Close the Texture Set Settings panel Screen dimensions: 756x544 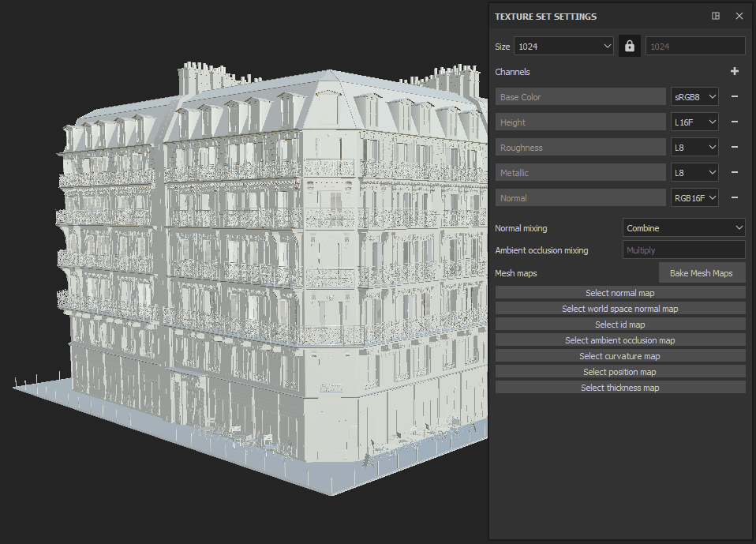pyautogui.click(x=739, y=16)
